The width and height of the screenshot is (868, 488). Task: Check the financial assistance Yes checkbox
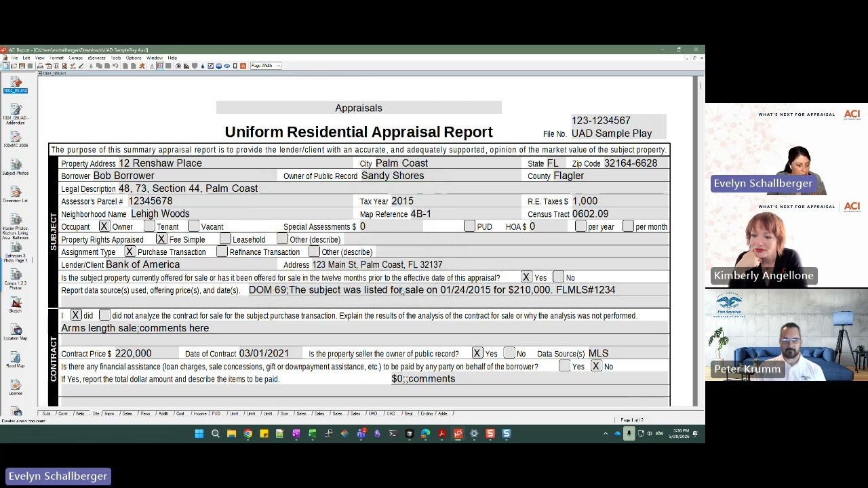coord(564,366)
